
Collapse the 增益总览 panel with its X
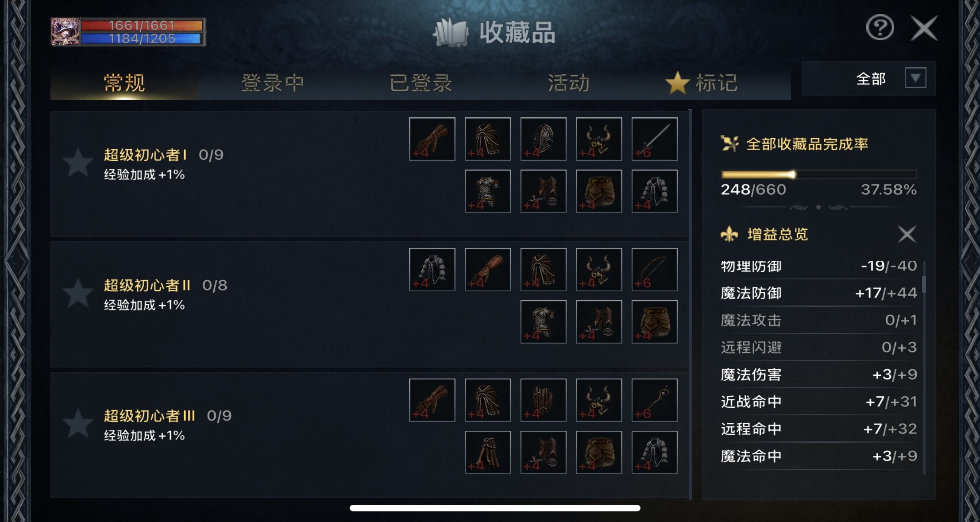[907, 234]
